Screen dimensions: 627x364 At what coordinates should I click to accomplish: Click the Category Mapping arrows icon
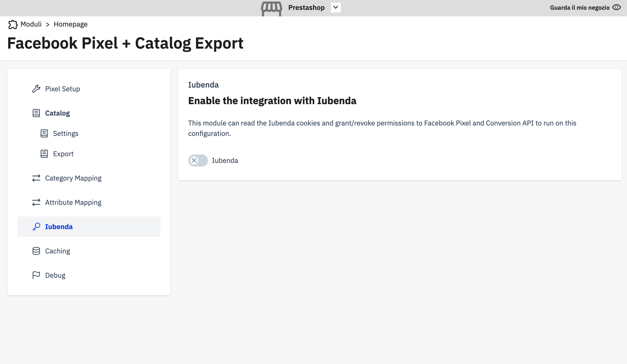pyautogui.click(x=36, y=178)
